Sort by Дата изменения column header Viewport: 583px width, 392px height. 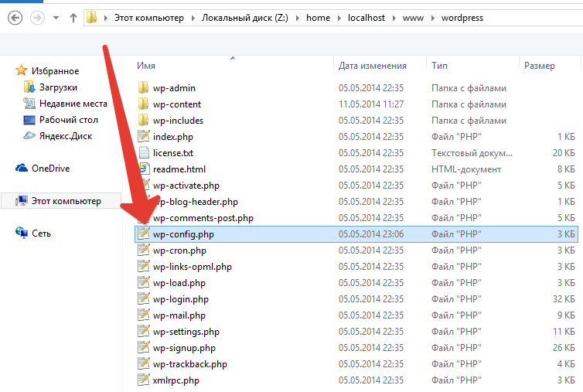tap(372, 66)
